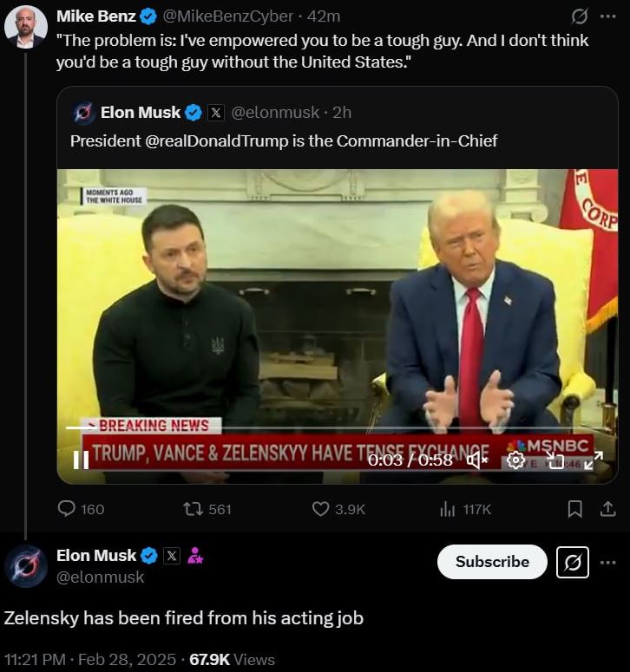Bookmark Mike Benz's post
This screenshot has height=672, width=630.
point(574,509)
